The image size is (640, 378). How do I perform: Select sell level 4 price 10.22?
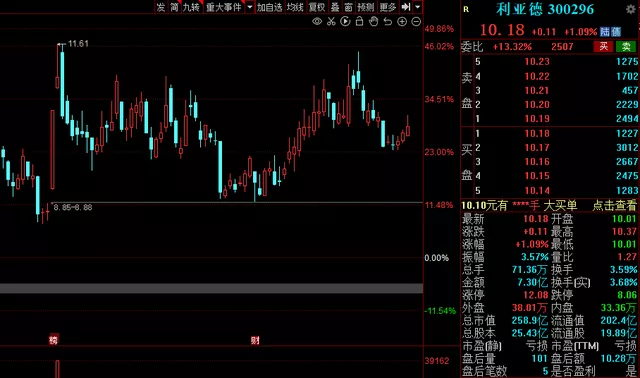coord(537,76)
